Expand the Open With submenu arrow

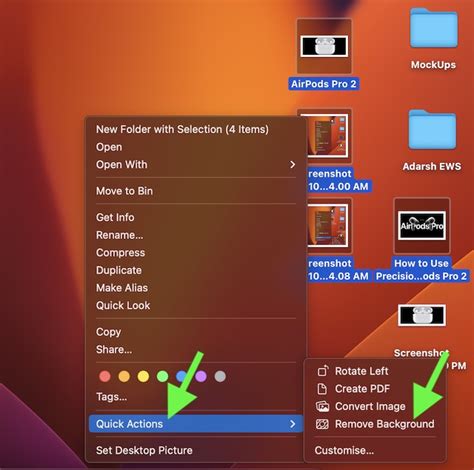[x=292, y=165]
